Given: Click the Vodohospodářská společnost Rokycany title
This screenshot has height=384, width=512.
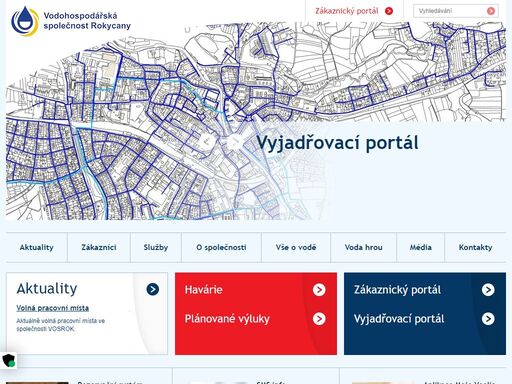Looking at the screenshot, I should click(87, 21).
